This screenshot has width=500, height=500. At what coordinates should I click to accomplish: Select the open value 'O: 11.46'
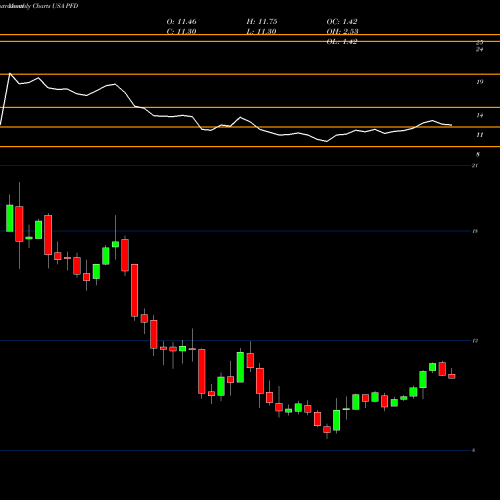(181, 22)
